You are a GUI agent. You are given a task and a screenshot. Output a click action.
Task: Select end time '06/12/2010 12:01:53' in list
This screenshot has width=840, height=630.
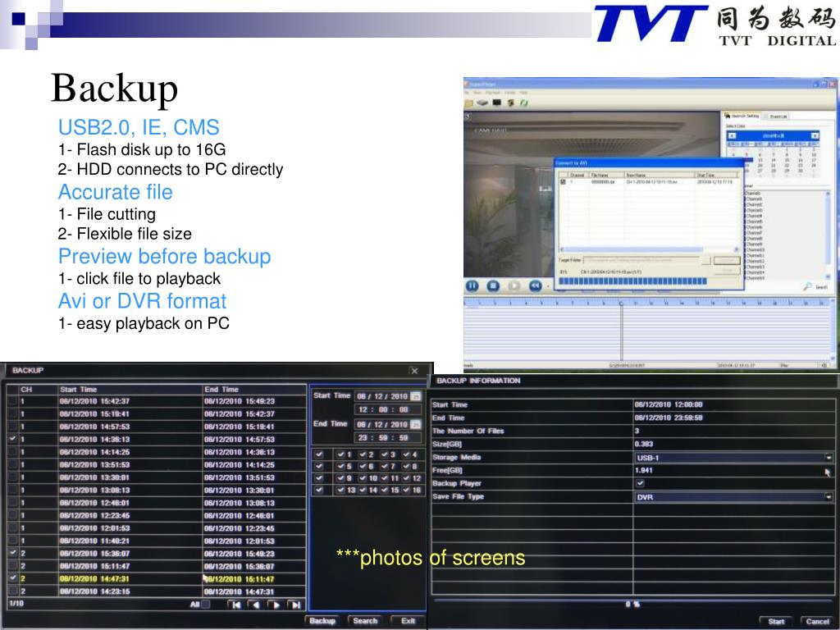pyautogui.click(x=239, y=541)
